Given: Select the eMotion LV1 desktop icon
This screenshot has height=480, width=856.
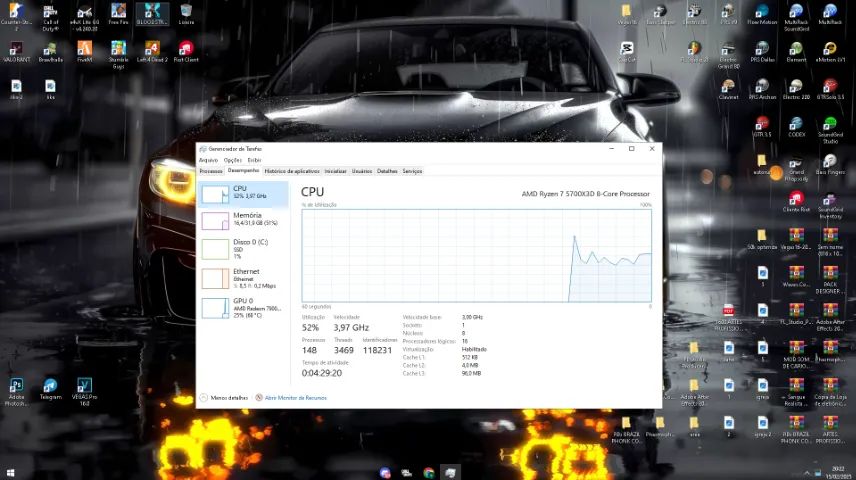Looking at the screenshot, I should (x=830, y=52).
